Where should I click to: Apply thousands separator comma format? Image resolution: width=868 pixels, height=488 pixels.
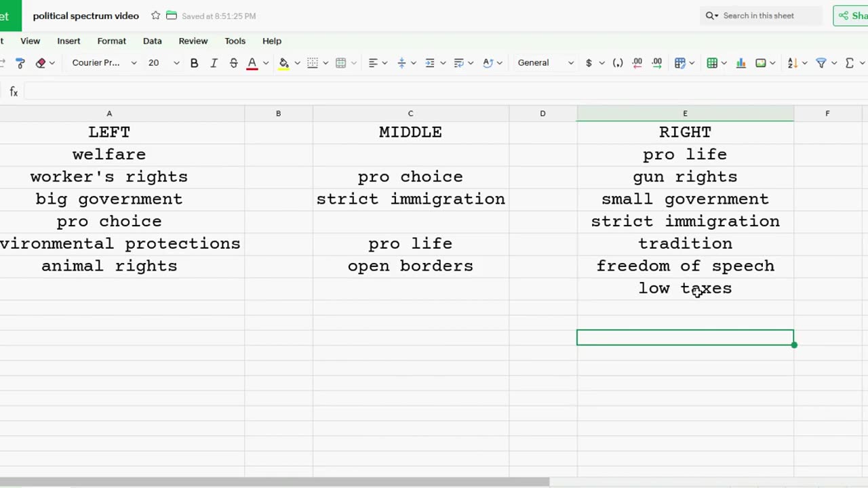click(x=617, y=63)
